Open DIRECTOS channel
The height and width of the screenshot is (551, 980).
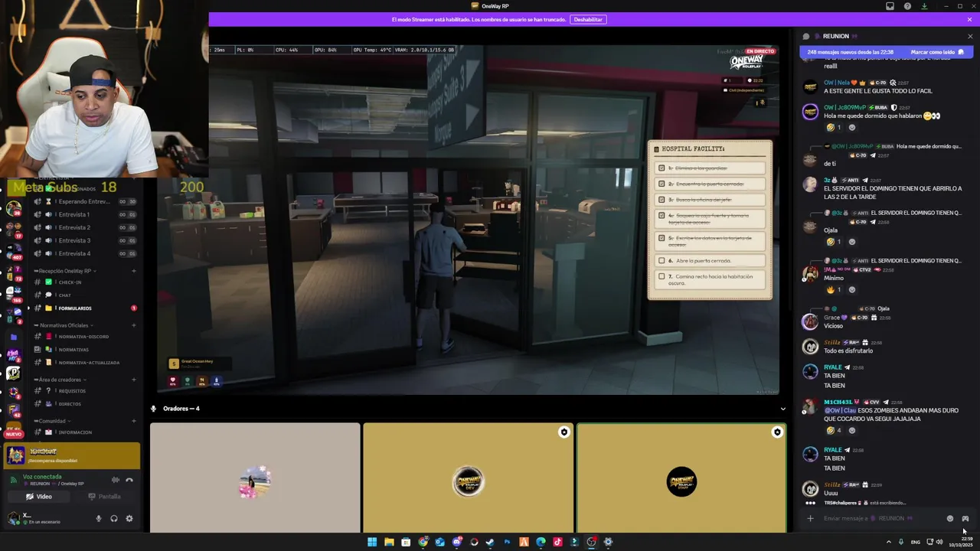[x=84, y=404]
